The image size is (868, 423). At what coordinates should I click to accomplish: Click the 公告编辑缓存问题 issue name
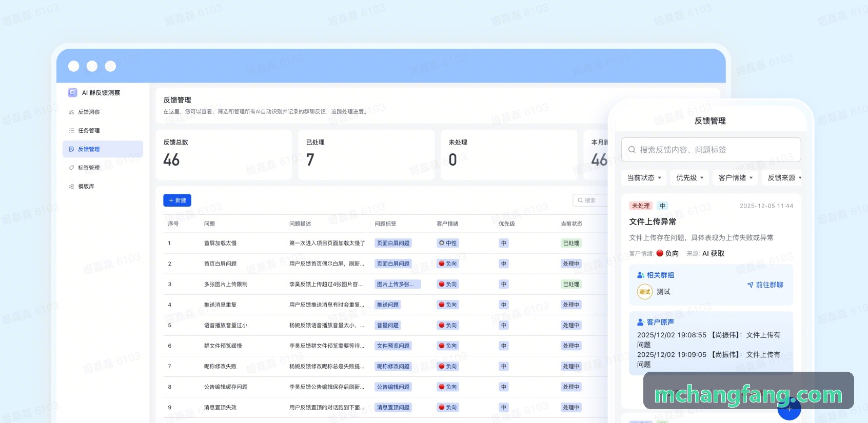[226, 387]
